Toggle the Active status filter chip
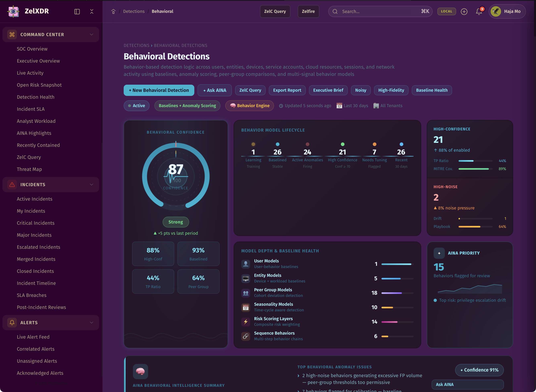The width and height of the screenshot is (536, 392). click(137, 106)
